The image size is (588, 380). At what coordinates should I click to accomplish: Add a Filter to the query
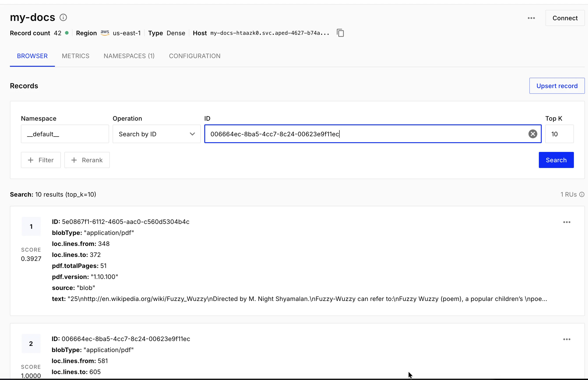[x=41, y=160]
